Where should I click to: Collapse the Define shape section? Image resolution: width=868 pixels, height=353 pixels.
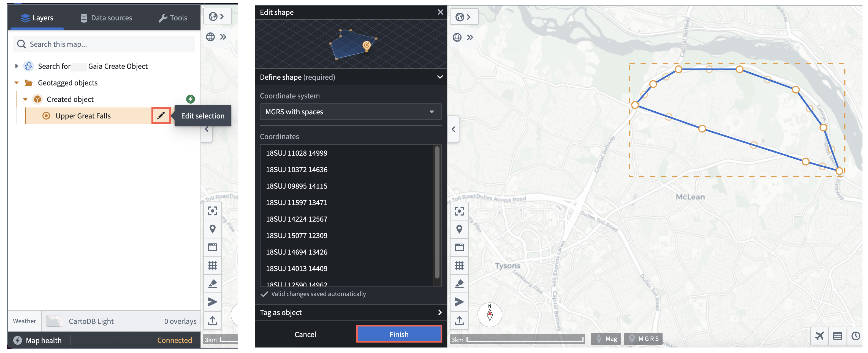(440, 77)
